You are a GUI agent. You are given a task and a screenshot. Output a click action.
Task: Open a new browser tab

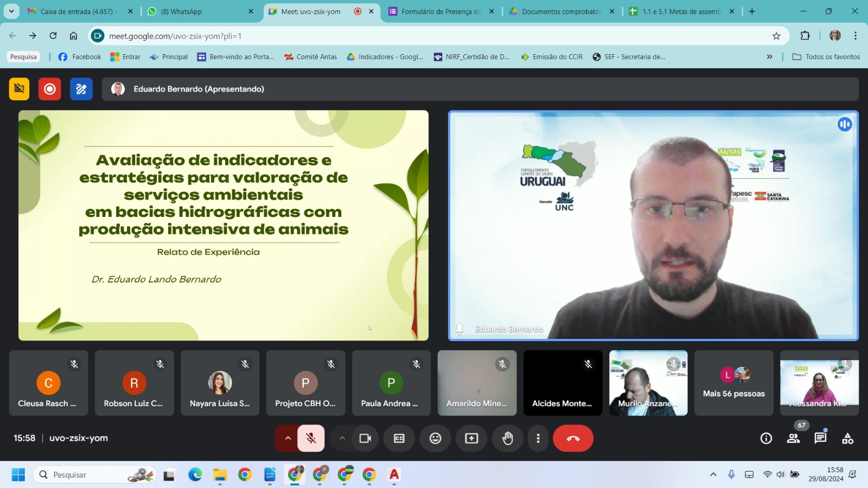(x=752, y=11)
